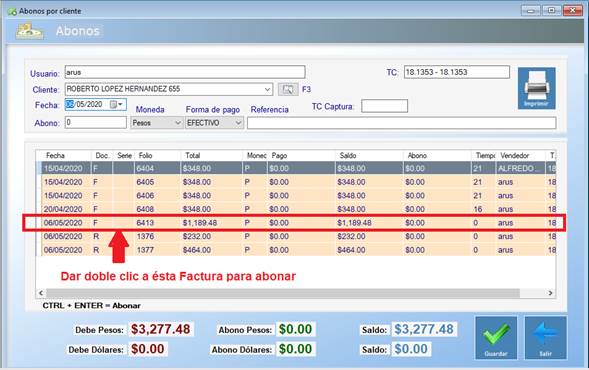Viewport: 589px width, 370px height.
Task: Click the Abonos window title icon
Action: coord(12,11)
